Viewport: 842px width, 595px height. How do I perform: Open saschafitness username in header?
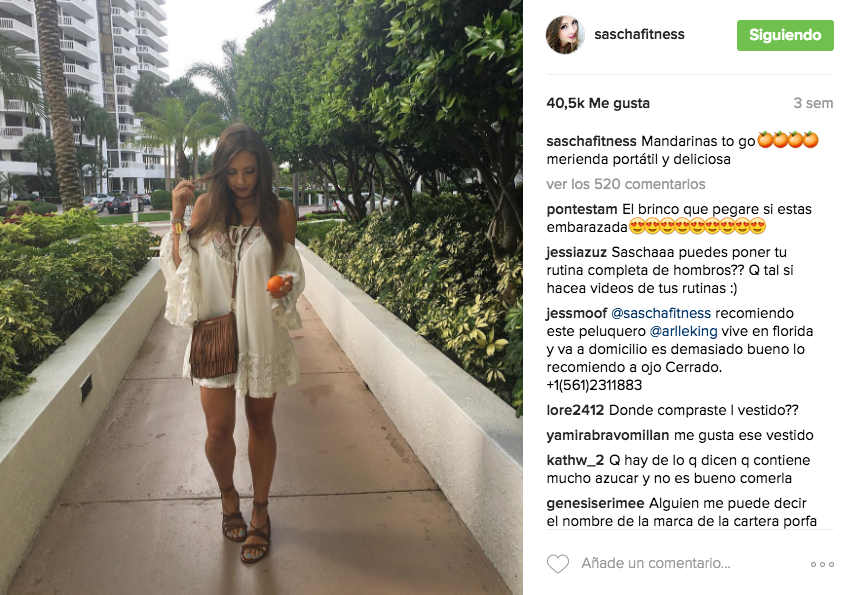[639, 34]
